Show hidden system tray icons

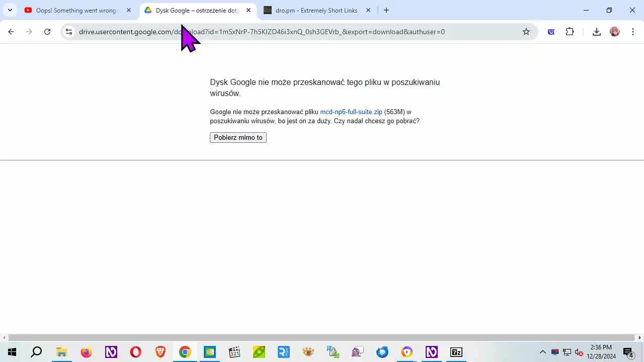pos(542,352)
